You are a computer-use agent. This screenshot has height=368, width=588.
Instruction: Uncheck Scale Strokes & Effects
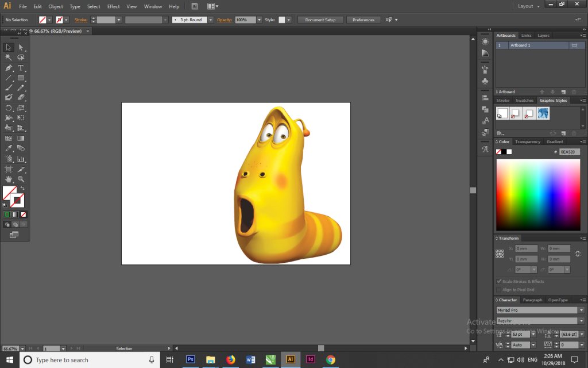tap(498, 281)
